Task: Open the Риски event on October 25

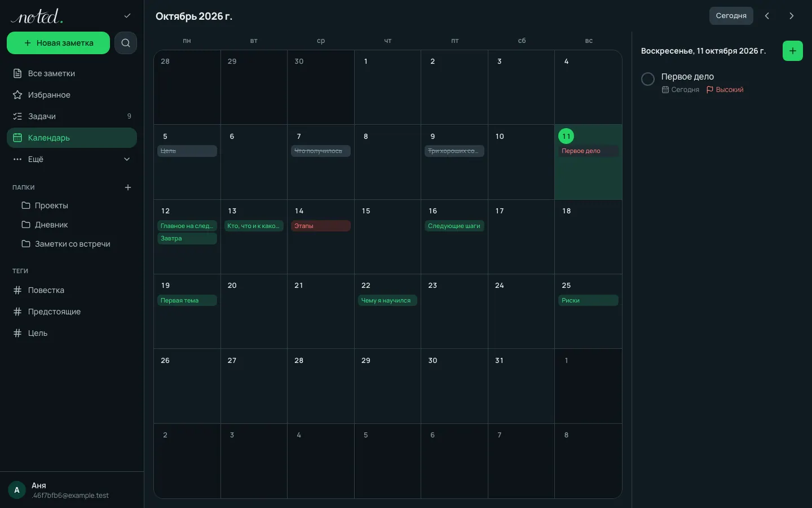Action: coord(588,300)
